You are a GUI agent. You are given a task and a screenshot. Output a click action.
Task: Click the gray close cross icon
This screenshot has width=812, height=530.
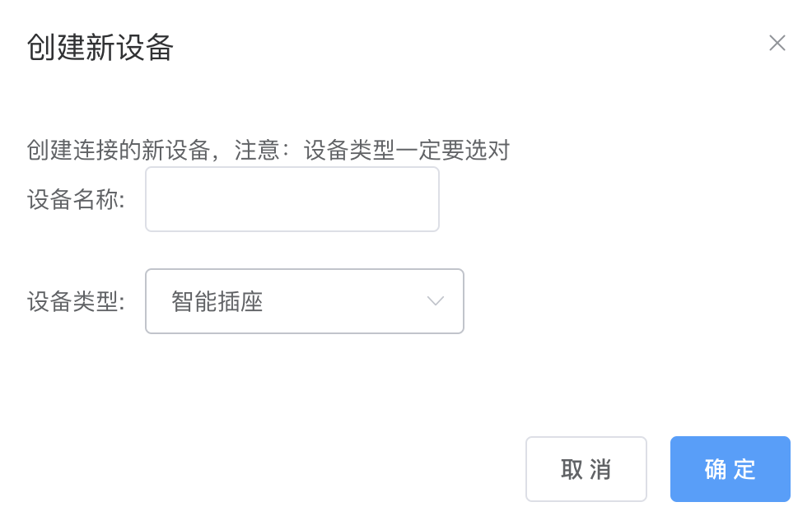click(x=777, y=44)
